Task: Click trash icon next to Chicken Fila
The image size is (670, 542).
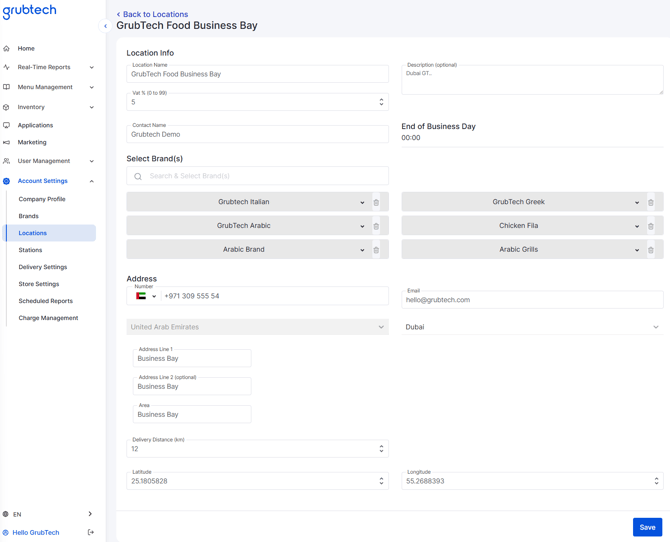Action: 651,226
